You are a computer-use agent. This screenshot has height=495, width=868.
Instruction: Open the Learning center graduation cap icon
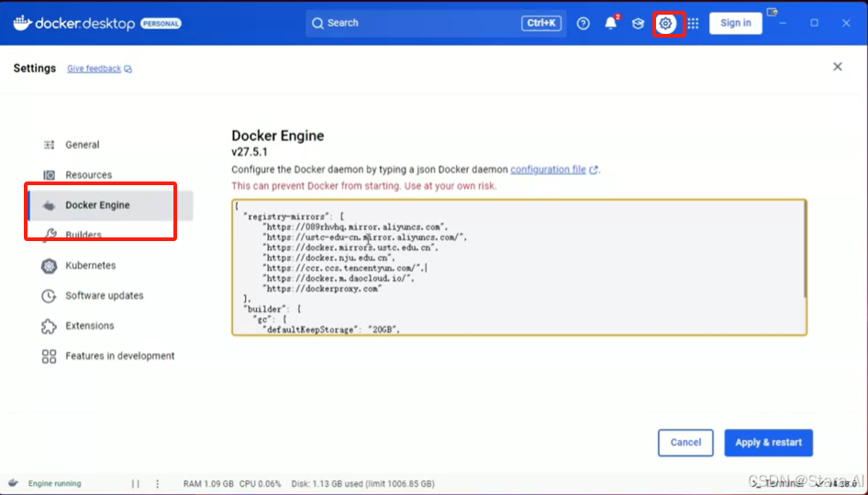pyautogui.click(x=638, y=23)
